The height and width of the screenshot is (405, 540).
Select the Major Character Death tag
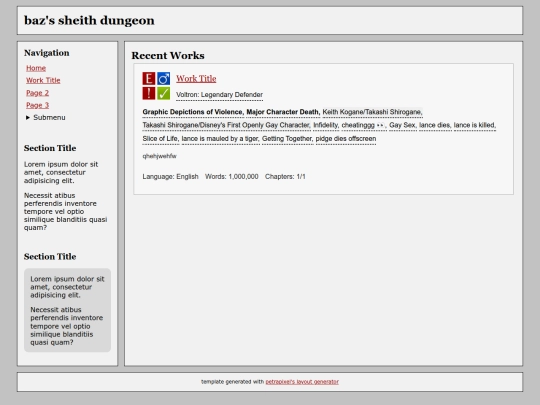pos(283,112)
